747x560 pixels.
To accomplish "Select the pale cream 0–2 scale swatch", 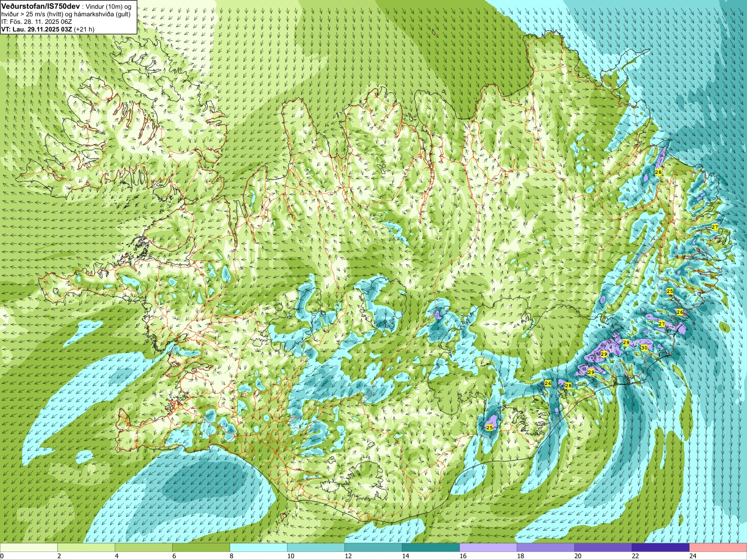I will 29,548.
